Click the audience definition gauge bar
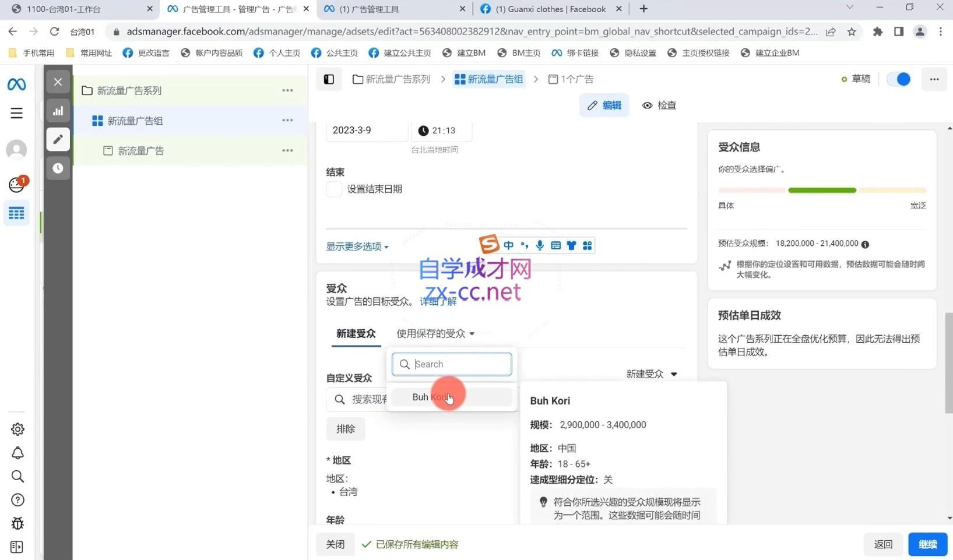 822,190
